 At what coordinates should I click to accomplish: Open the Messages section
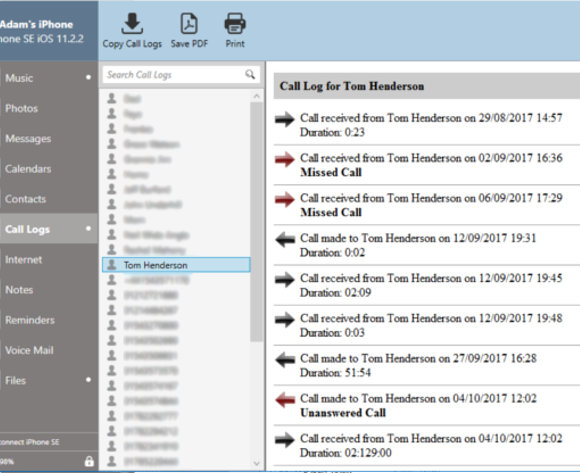(49, 139)
